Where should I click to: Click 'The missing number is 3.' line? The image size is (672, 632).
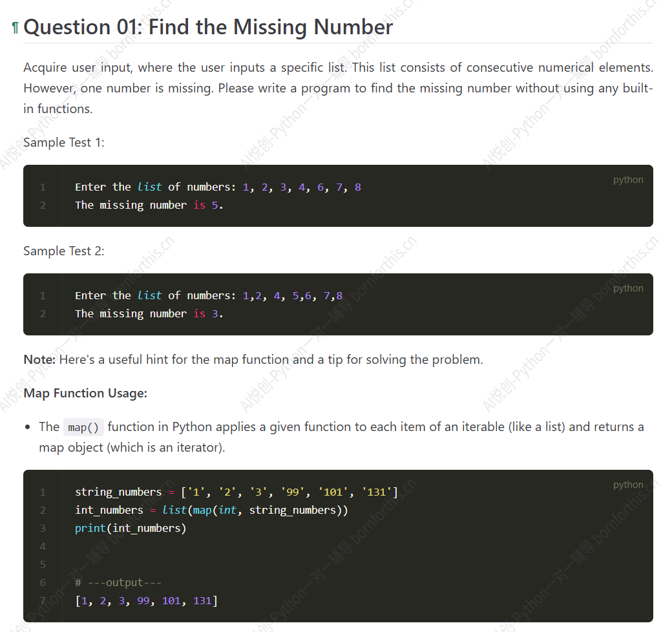(149, 313)
